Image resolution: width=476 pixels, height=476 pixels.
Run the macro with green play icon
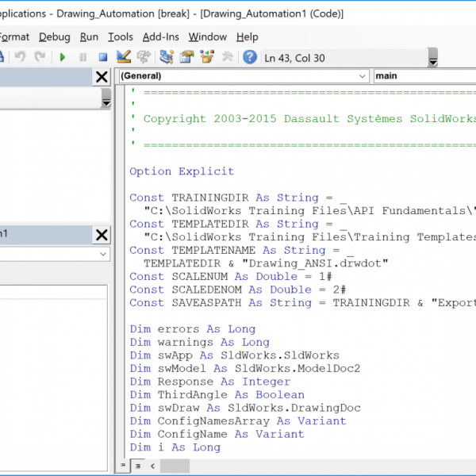(x=63, y=57)
